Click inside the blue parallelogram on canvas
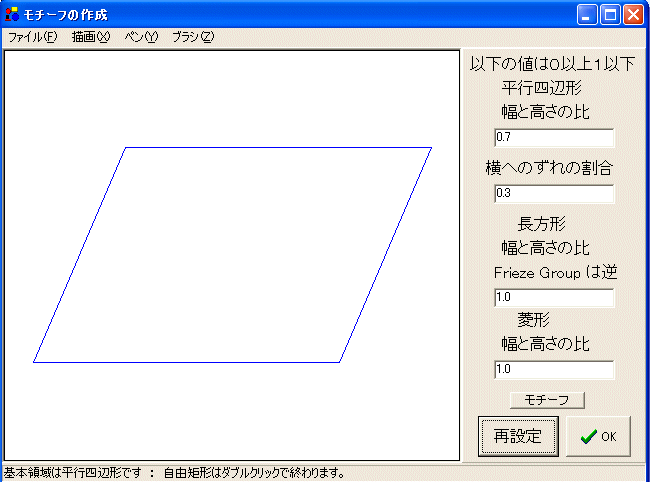This screenshot has width=650, height=482. coord(232,255)
